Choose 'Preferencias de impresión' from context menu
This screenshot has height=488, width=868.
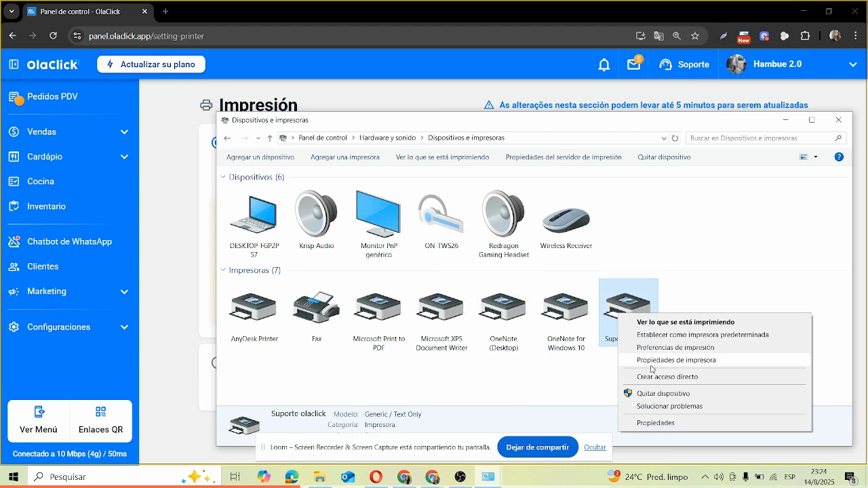pos(675,348)
